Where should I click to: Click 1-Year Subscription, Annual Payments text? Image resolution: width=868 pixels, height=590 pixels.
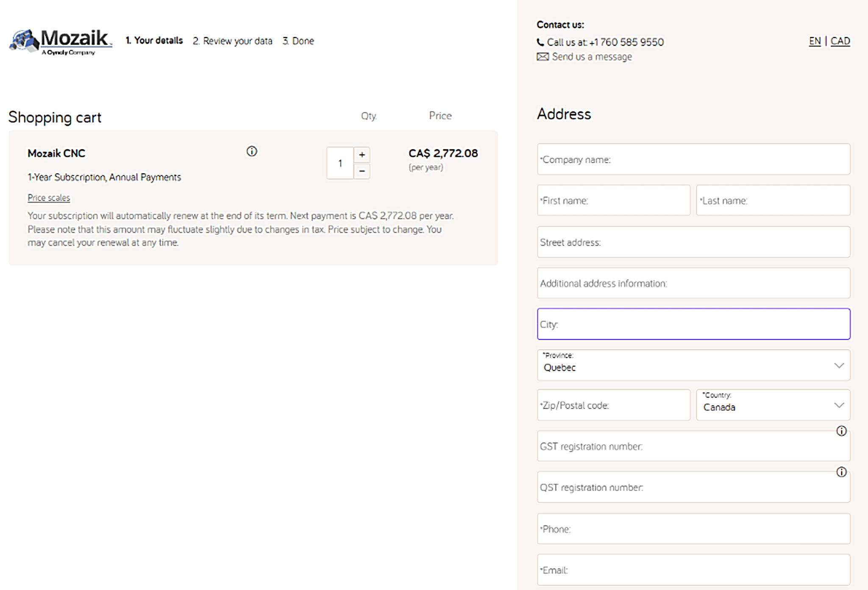tap(104, 177)
